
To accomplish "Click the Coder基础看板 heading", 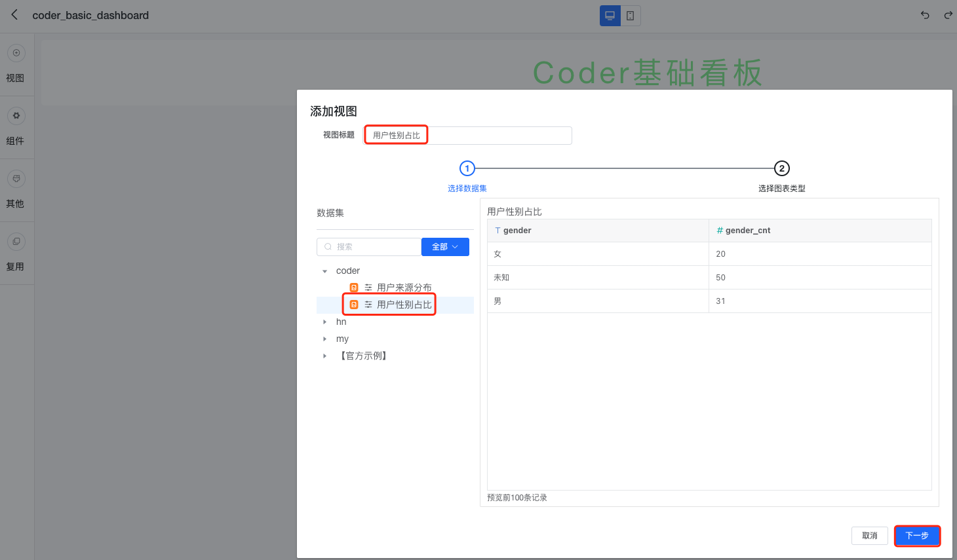I will click(648, 72).
